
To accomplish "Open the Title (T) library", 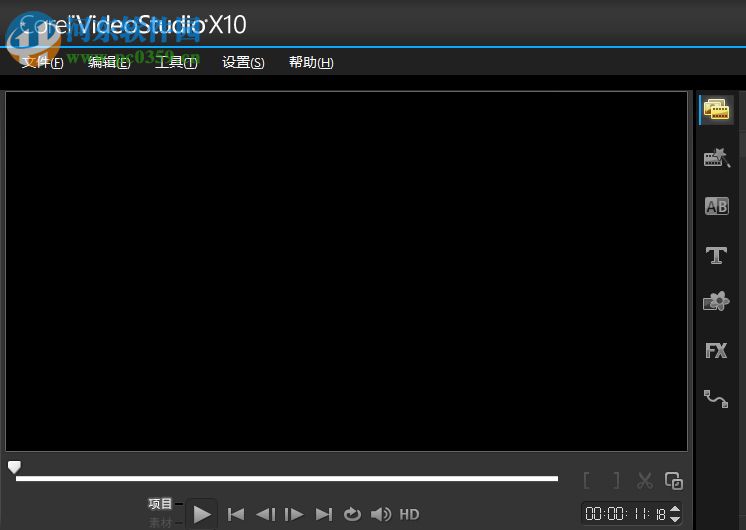I will tap(716, 255).
